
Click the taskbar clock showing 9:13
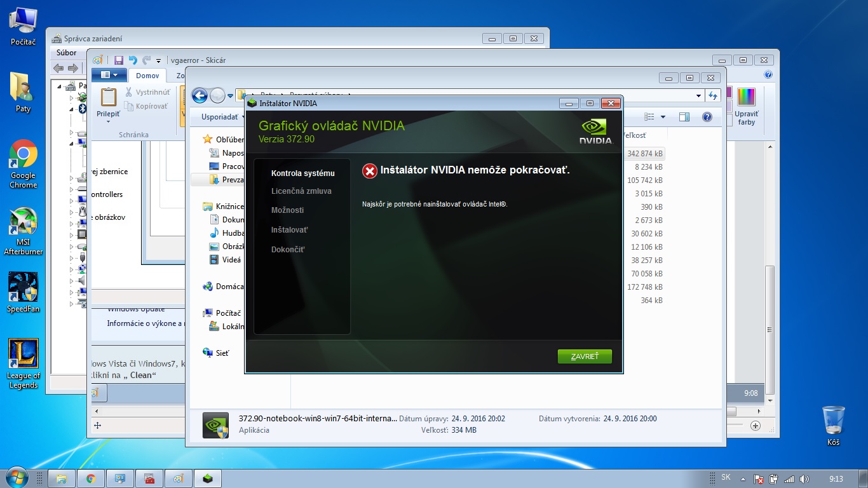pos(836,478)
